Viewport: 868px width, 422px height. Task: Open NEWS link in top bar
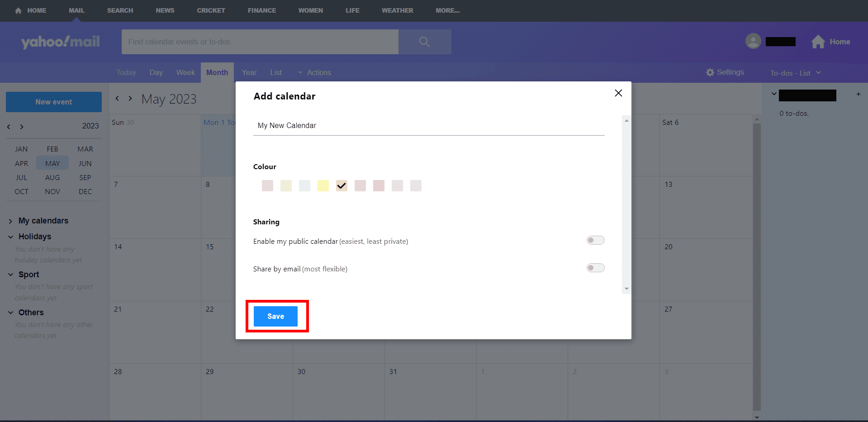click(x=165, y=10)
